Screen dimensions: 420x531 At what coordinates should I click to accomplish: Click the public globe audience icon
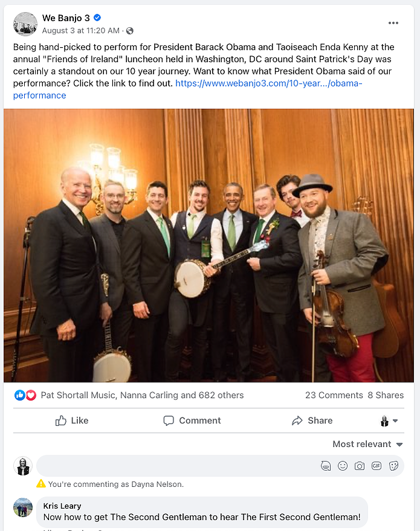point(130,31)
